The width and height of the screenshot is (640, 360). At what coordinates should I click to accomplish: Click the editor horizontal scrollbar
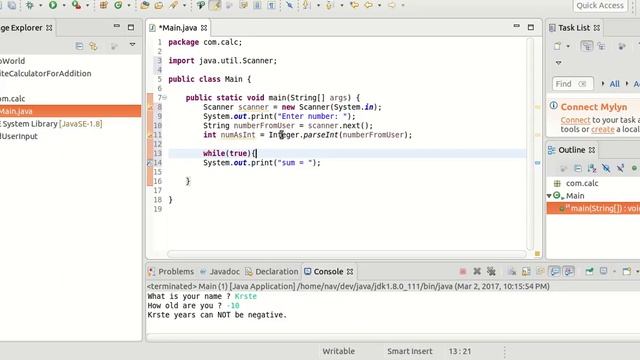[x=346, y=254]
